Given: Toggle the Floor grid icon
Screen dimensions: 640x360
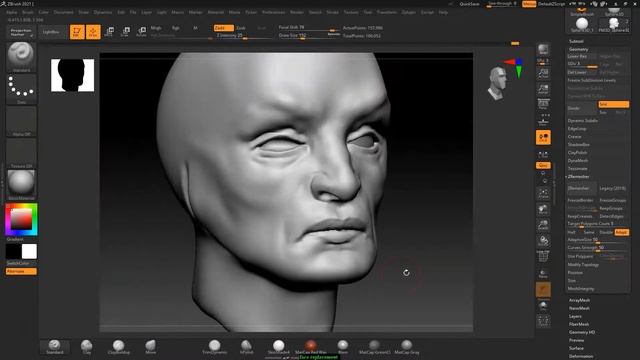Looking at the screenshot, I should click(x=543, y=120).
